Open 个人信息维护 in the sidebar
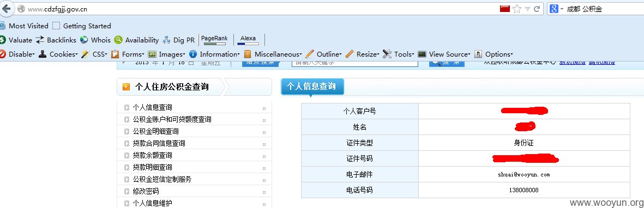This screenshot has width=644, height=208. click(x=152, y=203)
